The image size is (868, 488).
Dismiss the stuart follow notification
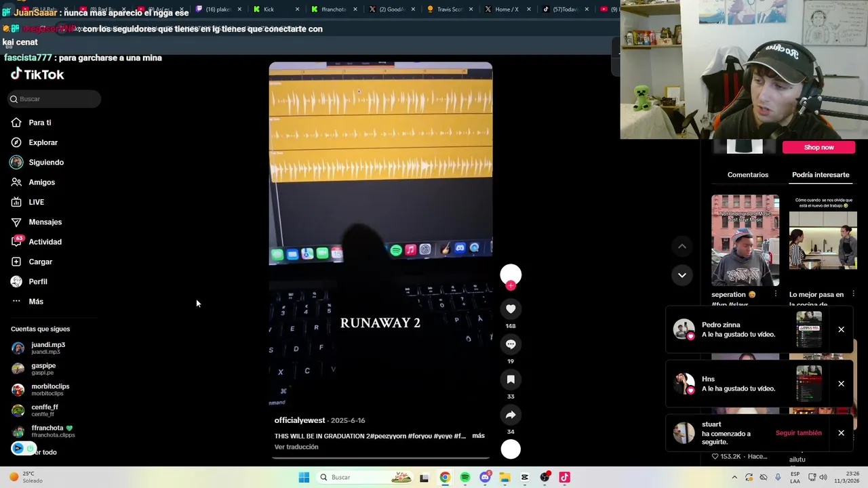pyautogui.click(x=841, y=433)
